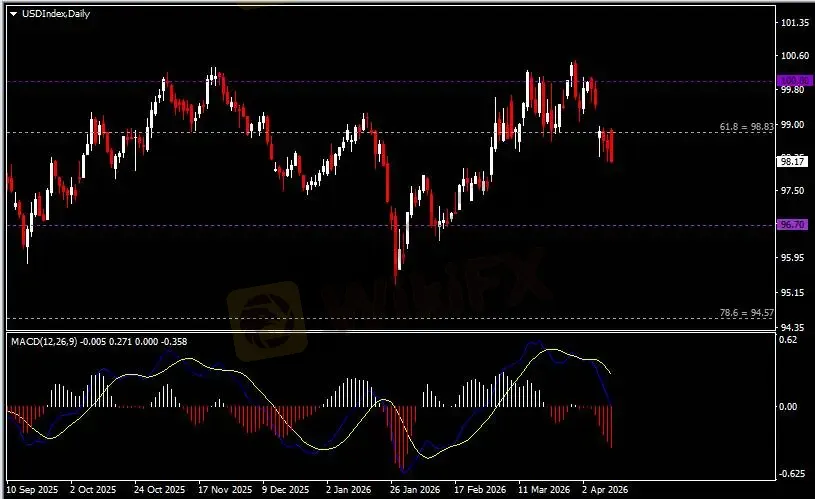
Task: Click the 9 Dec 2025 date on the time axis
Action: click(286, 491)
